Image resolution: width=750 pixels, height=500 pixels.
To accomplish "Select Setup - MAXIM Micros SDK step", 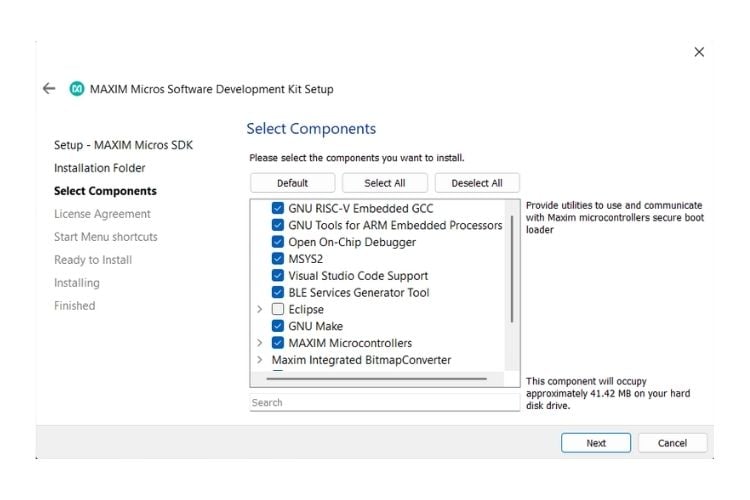I will pos(123,145).
